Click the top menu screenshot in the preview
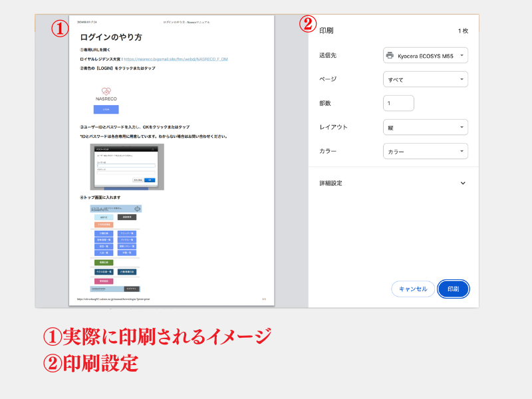The width and height of the screenshot is (532, 399). [x=116, y=247]
